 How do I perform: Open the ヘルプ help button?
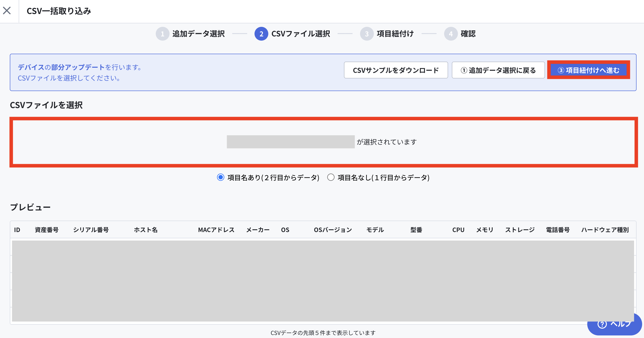coord(614,324)
